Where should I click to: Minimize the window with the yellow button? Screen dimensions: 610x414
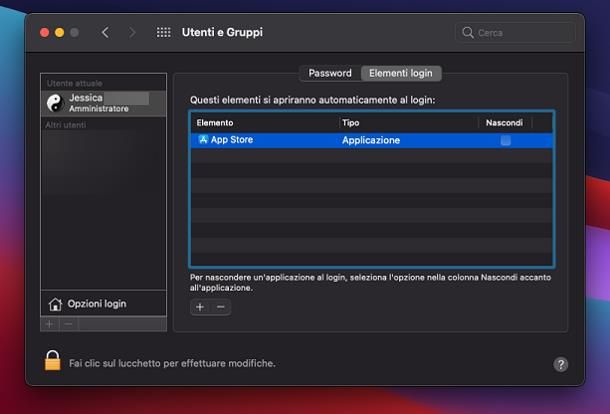(60, 33)
